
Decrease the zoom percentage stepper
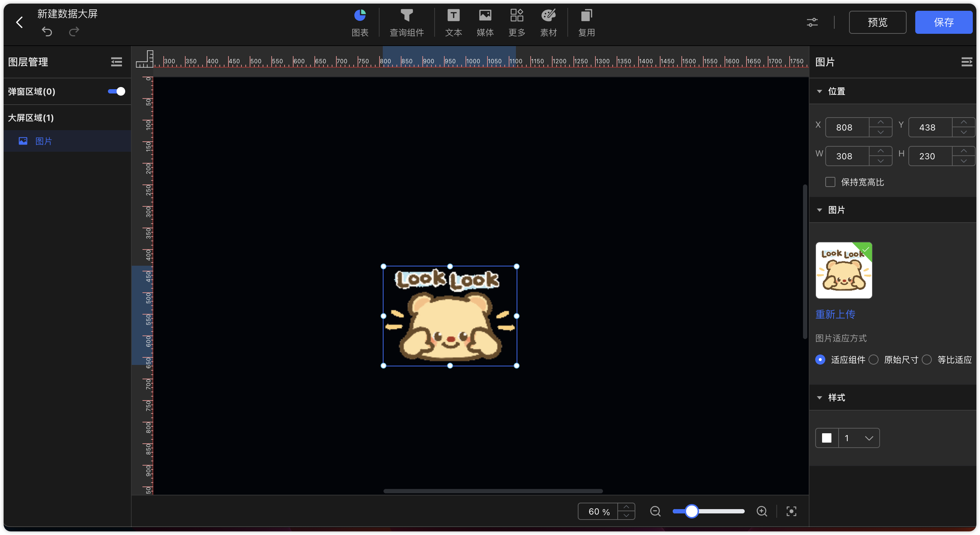point(626,516)
